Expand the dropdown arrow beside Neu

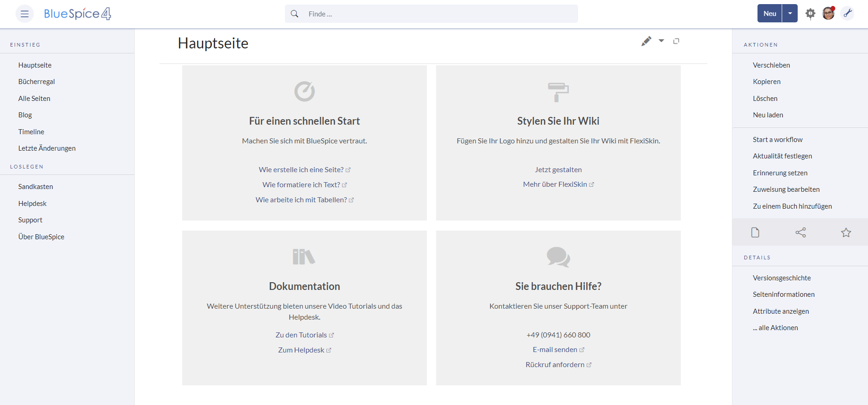790,14
